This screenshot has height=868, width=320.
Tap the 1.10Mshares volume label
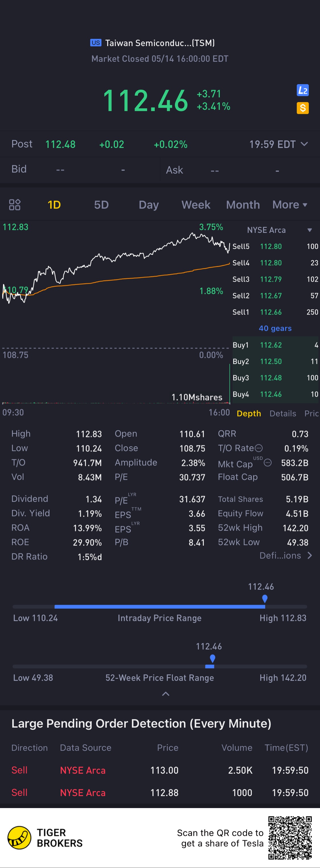coord(197,397)
